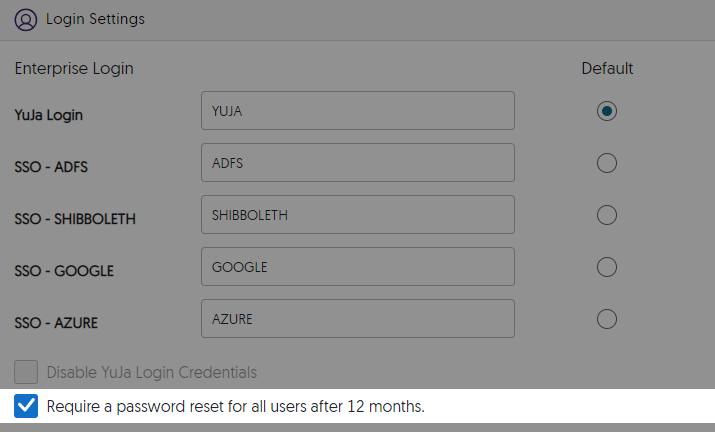
Task: Click the SSO - ADFS row label
Action: pyautogui.click(x=51, y=167)
